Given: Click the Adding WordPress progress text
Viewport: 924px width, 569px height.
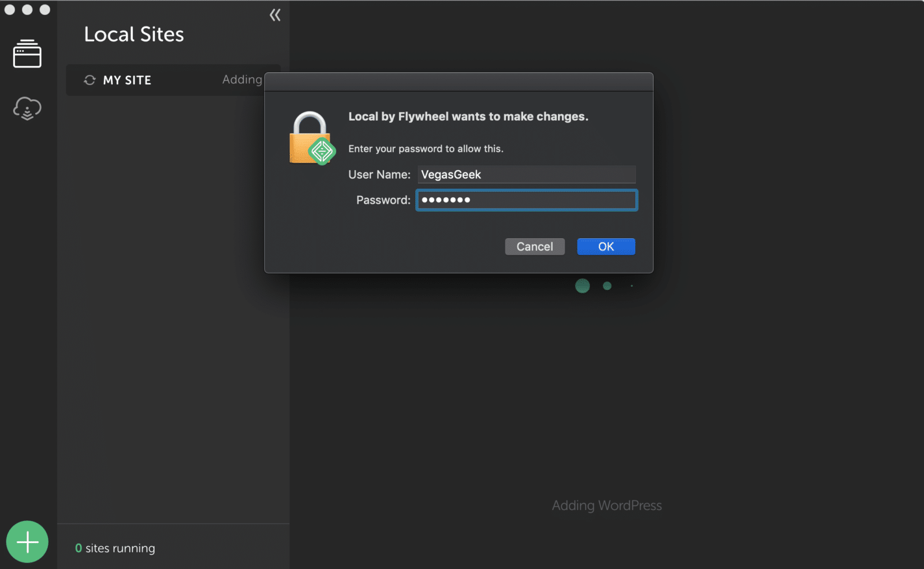Looking at the screenshot, I should point(606,506).
